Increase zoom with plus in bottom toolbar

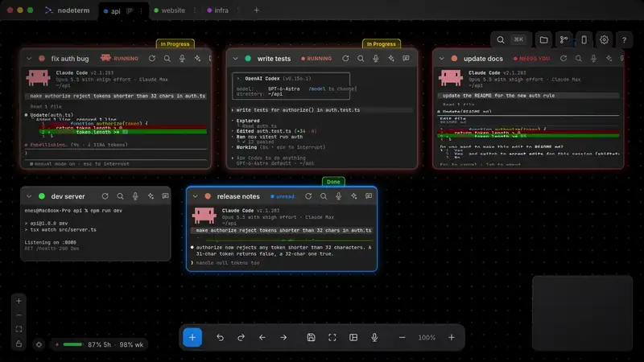[x=452, y=337]
